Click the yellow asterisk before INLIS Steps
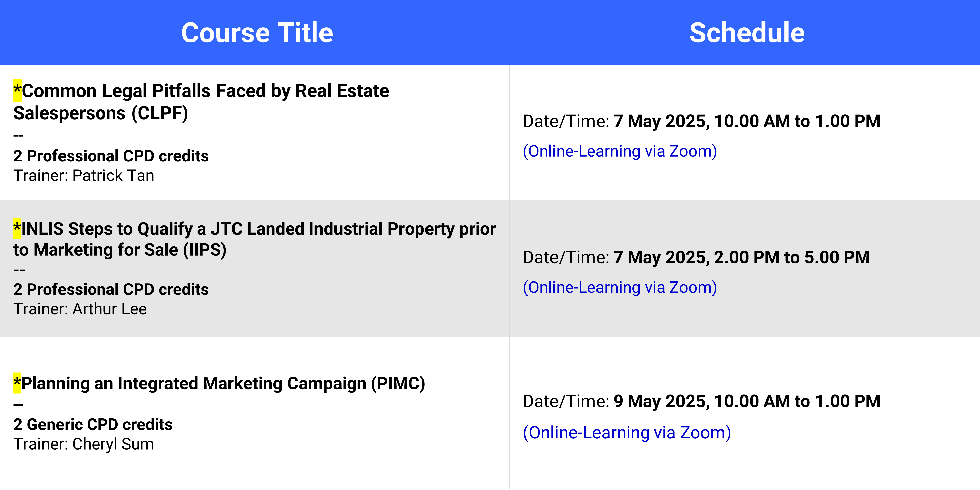This screenshot has height=490, width=980. point(17,228)
